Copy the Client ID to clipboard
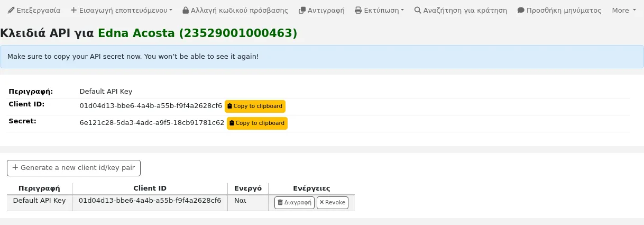 (x=255, y=106)
